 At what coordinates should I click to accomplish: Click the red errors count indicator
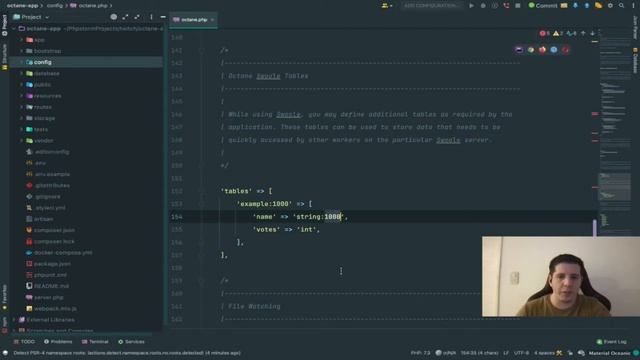(544, 33)
